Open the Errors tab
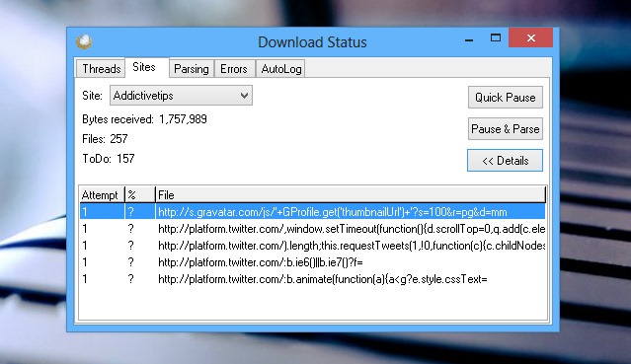The width and height of the screenshot is (631, 364). pyautogui.click(x=234, y=69)
